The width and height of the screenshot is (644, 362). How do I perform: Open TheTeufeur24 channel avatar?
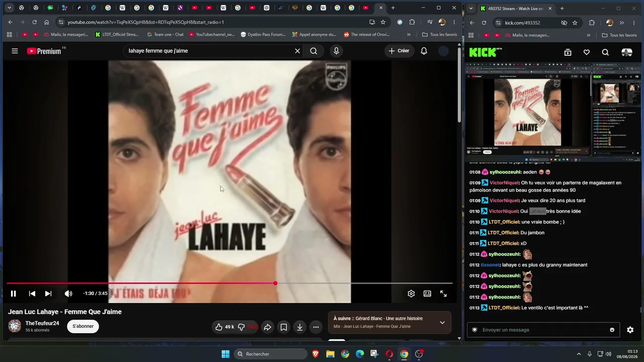15,326
